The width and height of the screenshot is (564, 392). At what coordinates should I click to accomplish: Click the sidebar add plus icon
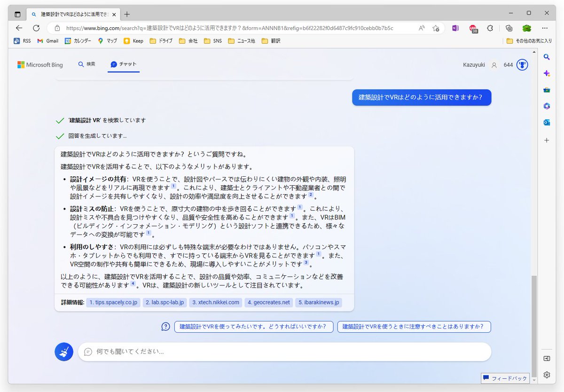coord(547,140)
